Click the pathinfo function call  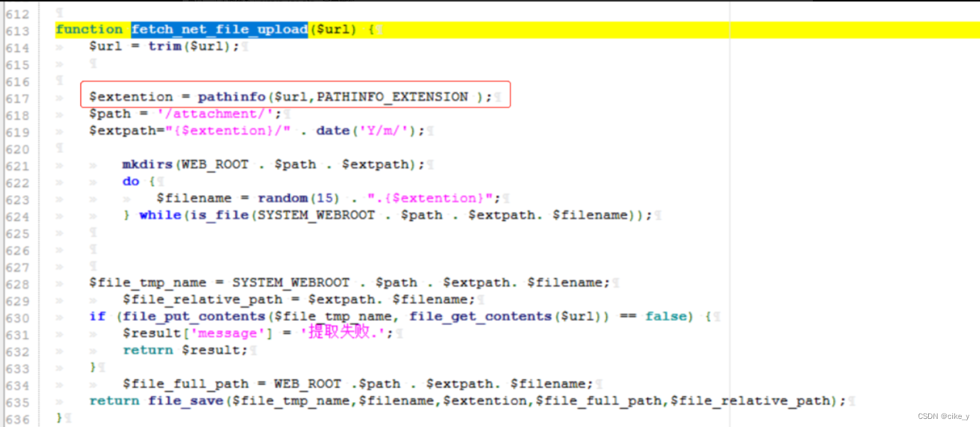(231, 97)
